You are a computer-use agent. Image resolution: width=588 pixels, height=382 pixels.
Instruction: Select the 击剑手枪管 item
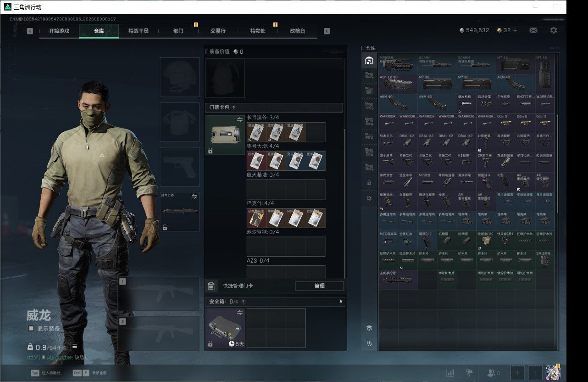[x=398, y=280]
